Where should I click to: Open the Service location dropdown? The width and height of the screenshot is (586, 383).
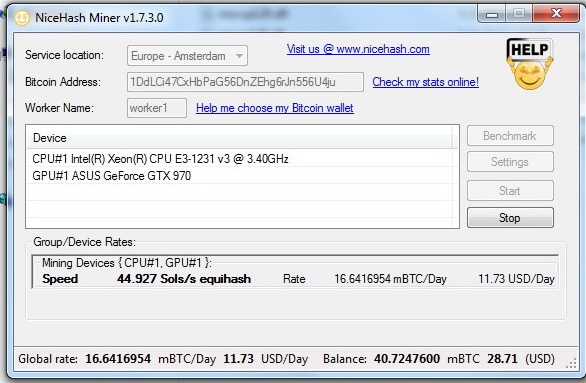tap(187, 56)
